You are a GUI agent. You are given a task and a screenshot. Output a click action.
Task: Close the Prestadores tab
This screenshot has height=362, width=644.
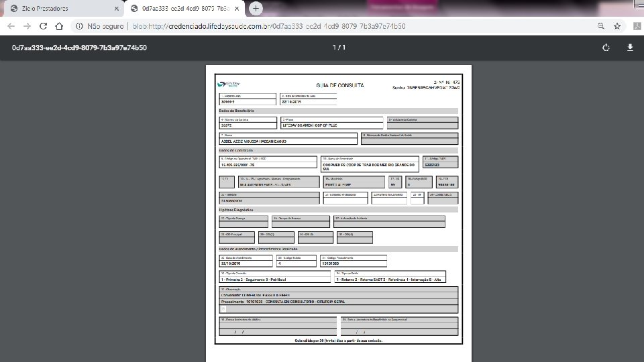(x=117, y=8)
